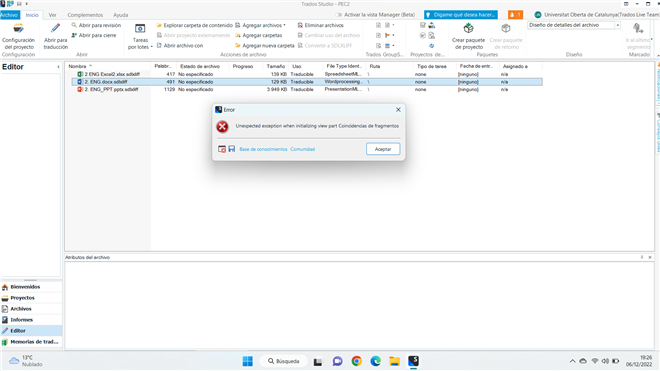Viewport: 660px width, 371px height.
Task: Open Comunidad link in Error dialog
Action: tap(302, 149)
